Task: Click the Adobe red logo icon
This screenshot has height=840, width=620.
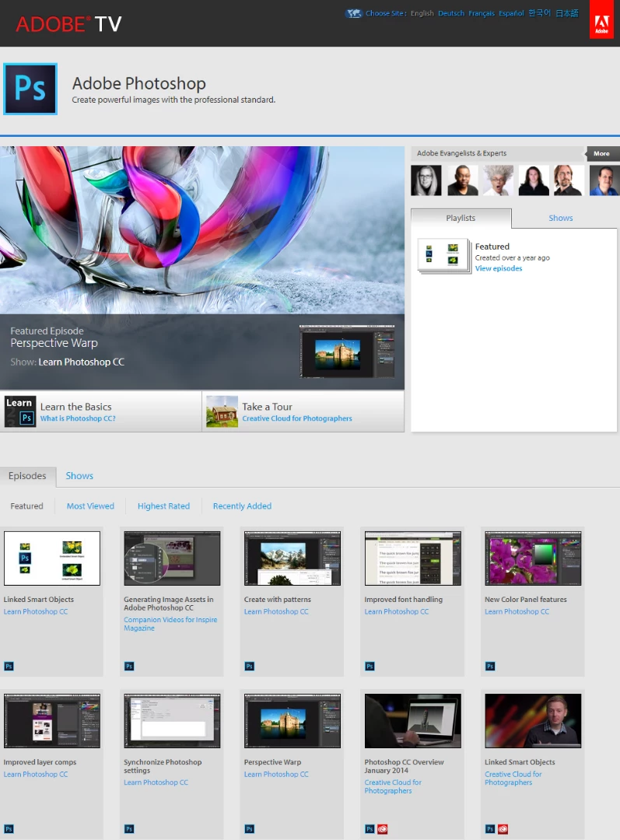Action: (x=601, y=19)
